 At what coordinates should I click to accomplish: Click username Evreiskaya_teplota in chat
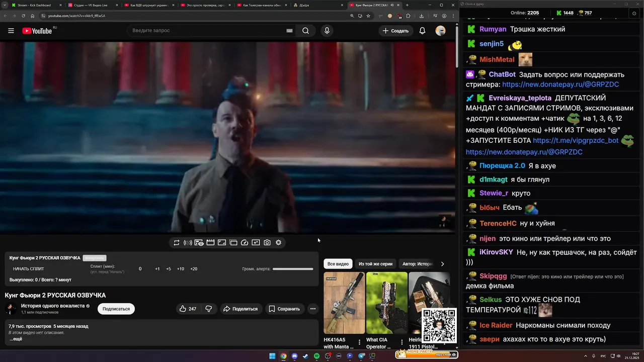[x=520, y=98]
